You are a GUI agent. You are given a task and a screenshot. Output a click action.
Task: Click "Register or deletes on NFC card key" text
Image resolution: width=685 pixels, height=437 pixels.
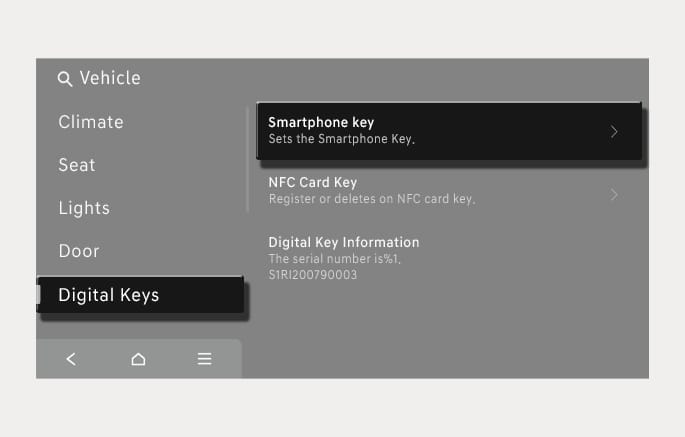coord(372,199)
